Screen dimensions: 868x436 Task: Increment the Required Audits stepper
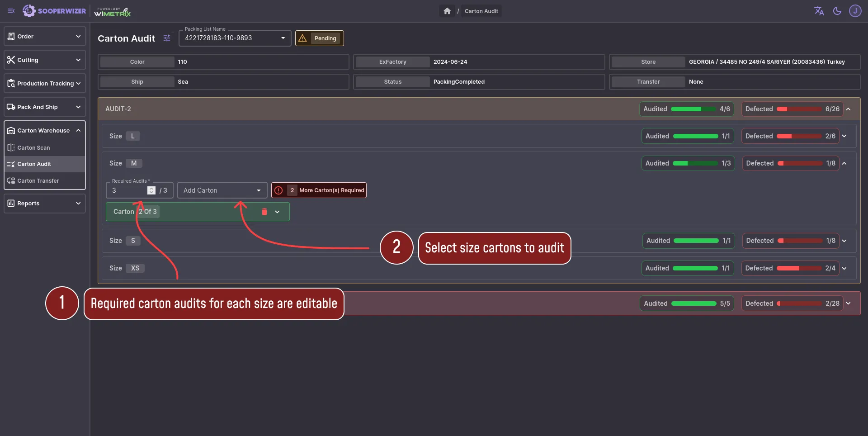point(151,188)
